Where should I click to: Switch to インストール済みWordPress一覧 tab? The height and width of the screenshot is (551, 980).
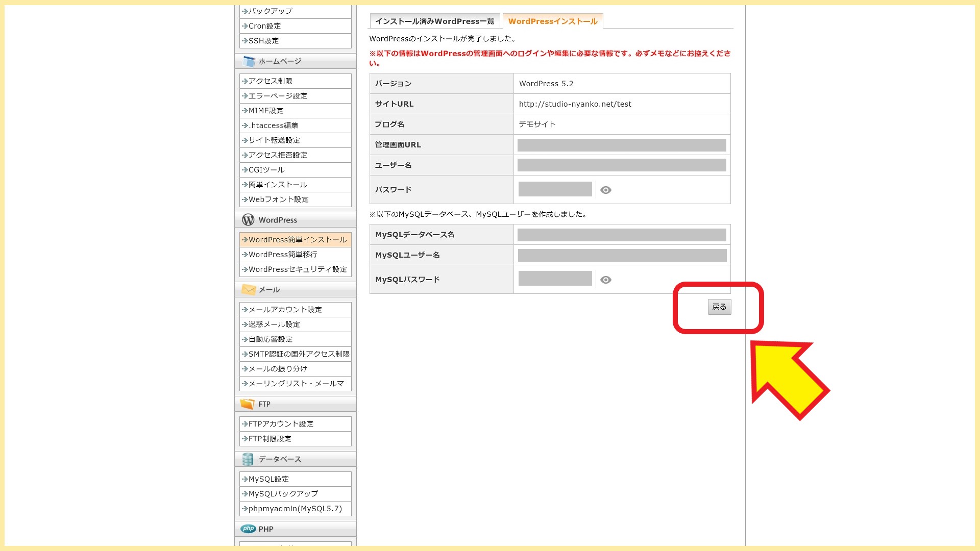[x=434, y=21]
